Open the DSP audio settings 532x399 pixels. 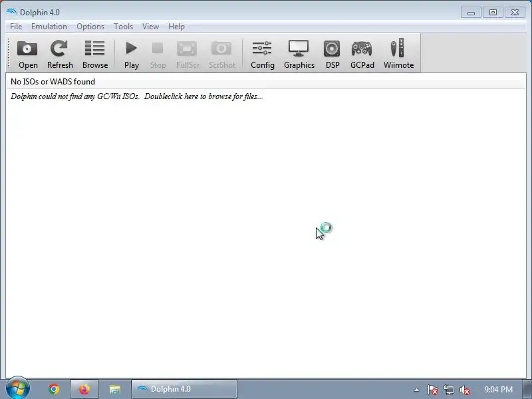point(332,54)
